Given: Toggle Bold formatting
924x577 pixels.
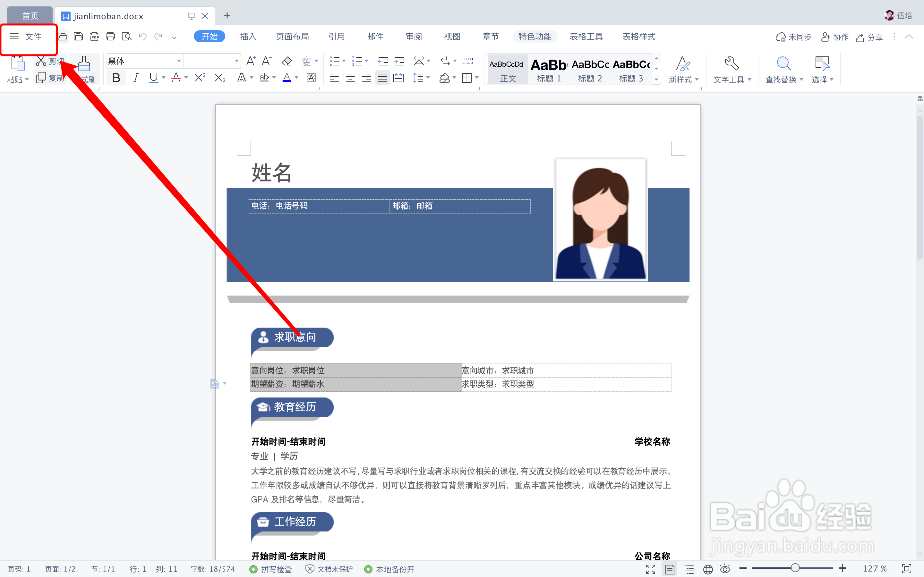Looking at the screenshot, I should tap(116, 78).
